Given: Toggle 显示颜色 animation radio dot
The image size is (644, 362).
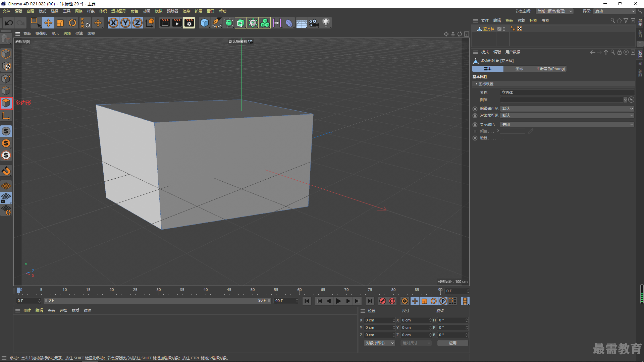Looking at the screenshot, I should (x=475, y=125).
